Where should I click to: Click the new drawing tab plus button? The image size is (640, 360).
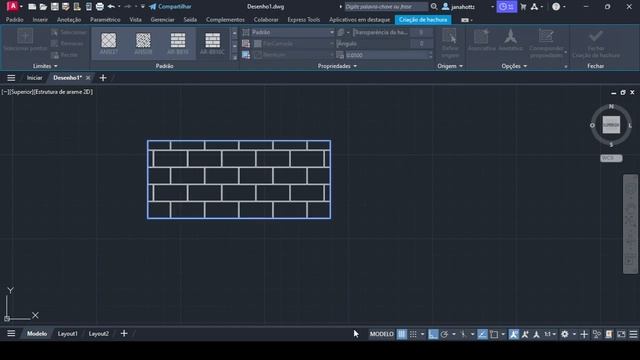click(103, 78)
